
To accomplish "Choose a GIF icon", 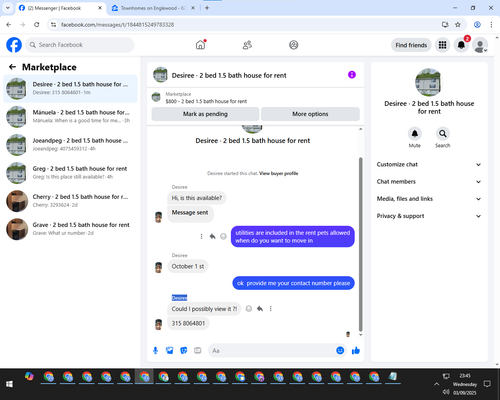I will point(198,350).
